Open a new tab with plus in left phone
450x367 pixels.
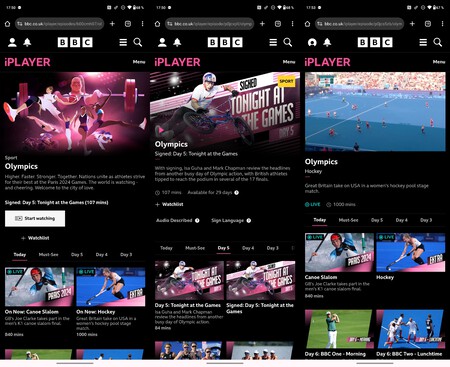[112, 24]
